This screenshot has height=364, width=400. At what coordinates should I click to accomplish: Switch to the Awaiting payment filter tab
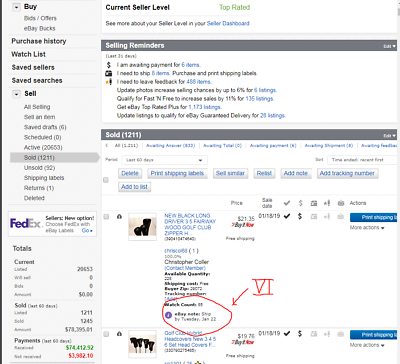(273, 145)
